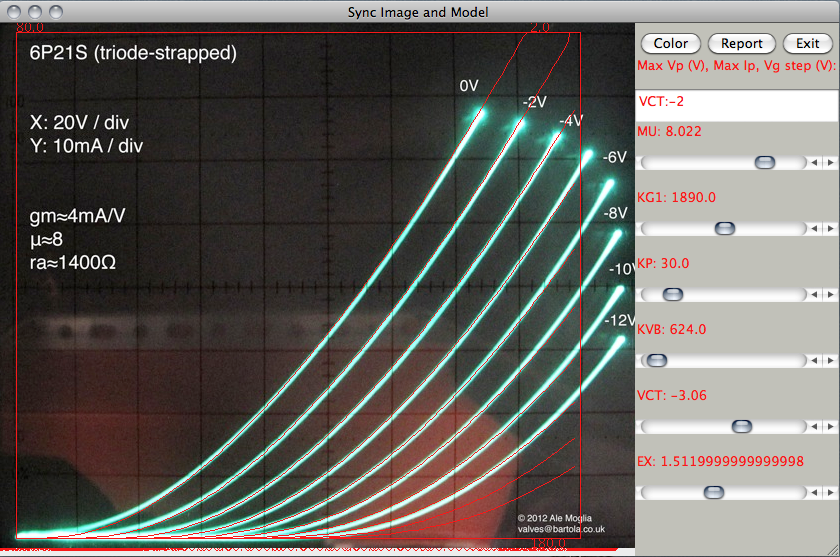Click the EX slider thumb

coord(714,492)
